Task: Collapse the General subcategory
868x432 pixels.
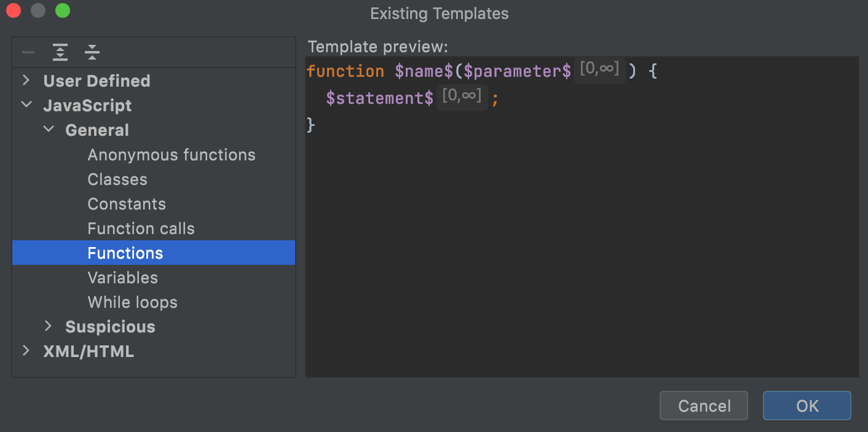Action: tap(49, 129)
